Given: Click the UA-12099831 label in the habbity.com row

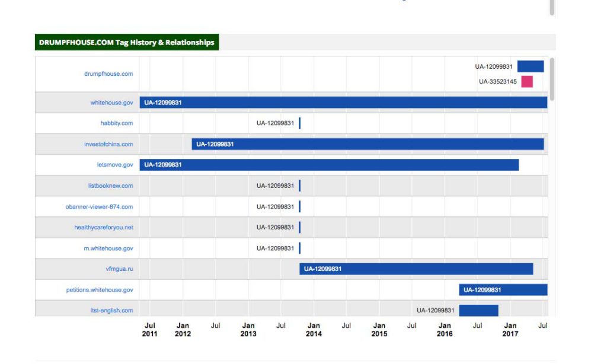Looking at the screenshot, I should pyautogui.click(x=275, y=123).
